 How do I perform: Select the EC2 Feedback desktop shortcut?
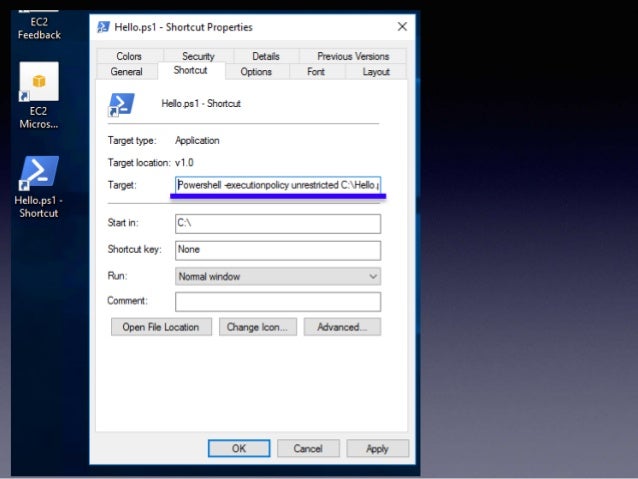39,25
